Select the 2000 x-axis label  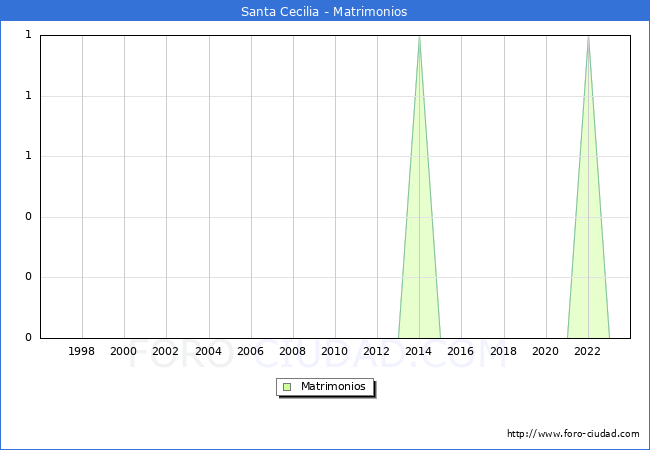(124, 351)
